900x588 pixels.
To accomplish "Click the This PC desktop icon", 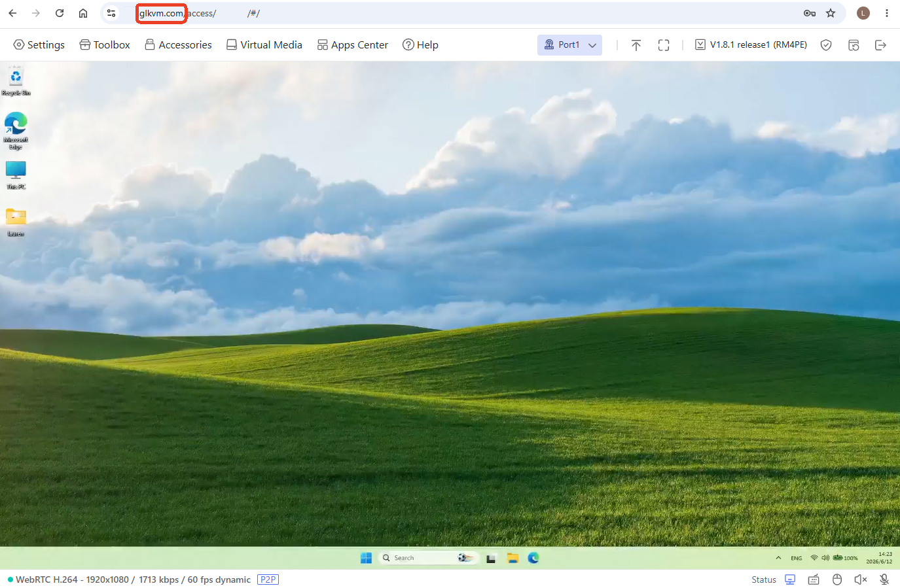I will tap(16, 175).
